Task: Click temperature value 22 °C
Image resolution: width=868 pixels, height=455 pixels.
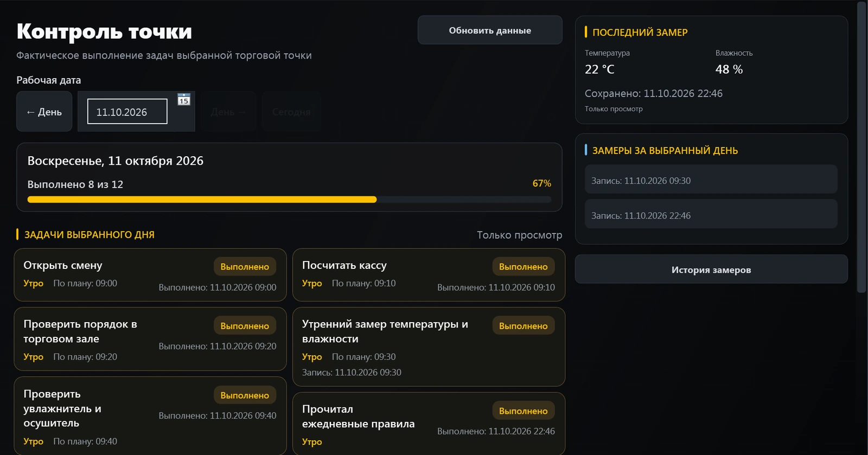Action: click(599, 69)
